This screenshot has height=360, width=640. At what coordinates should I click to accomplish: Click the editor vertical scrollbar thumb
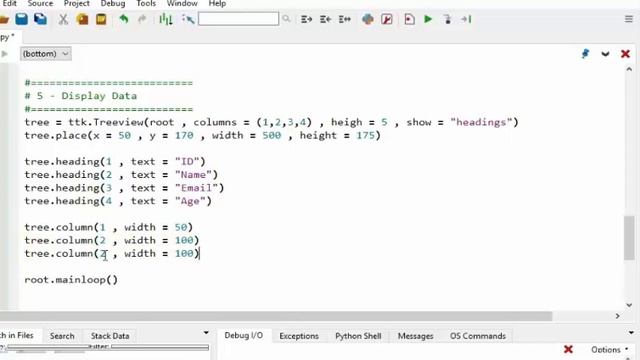(x=629, y=238)
